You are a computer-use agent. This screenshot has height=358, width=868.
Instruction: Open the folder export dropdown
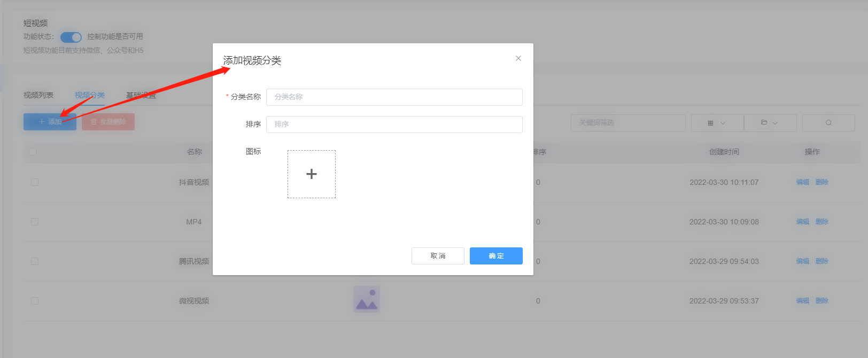(770, 123)
